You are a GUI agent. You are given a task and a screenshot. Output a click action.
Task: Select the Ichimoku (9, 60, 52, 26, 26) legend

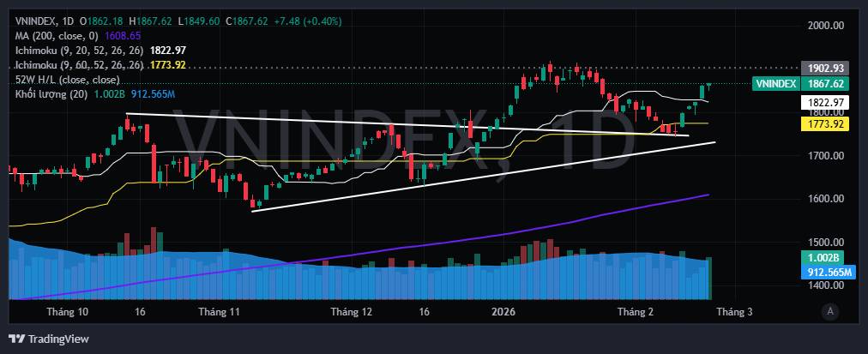coord(80,65)
